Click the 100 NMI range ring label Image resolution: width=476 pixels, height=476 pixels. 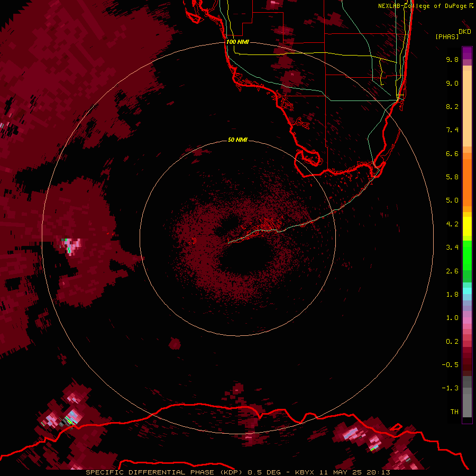[237, 42]
